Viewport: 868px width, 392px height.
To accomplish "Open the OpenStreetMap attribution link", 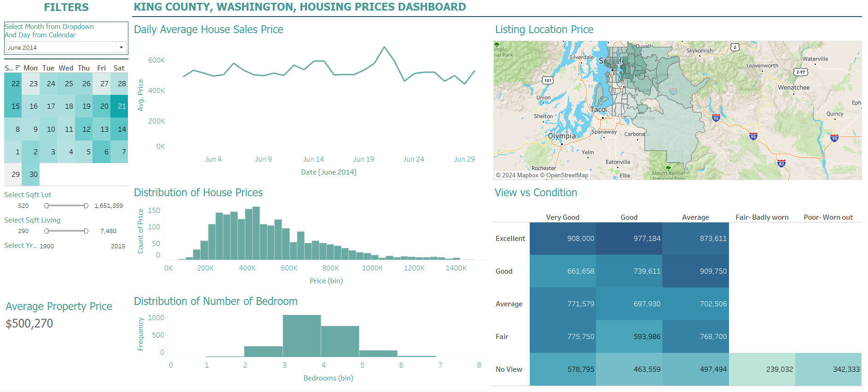I will pos(566,176).
